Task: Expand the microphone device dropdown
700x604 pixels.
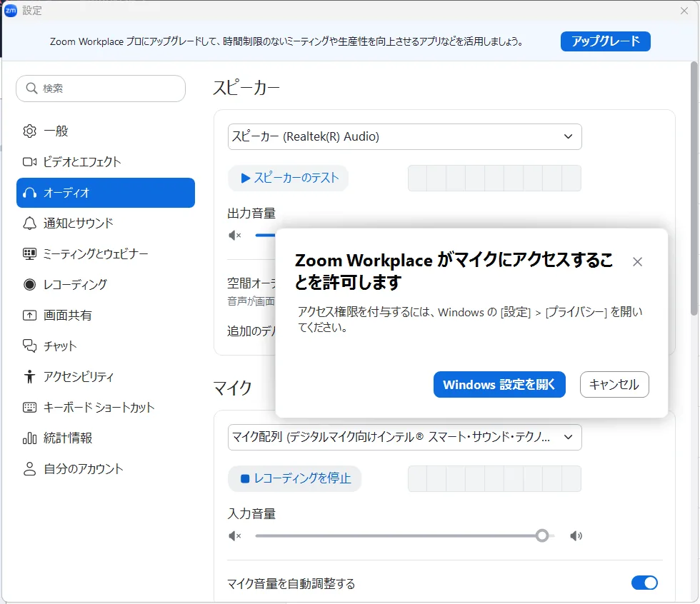Action: click(x=404, y=437)
